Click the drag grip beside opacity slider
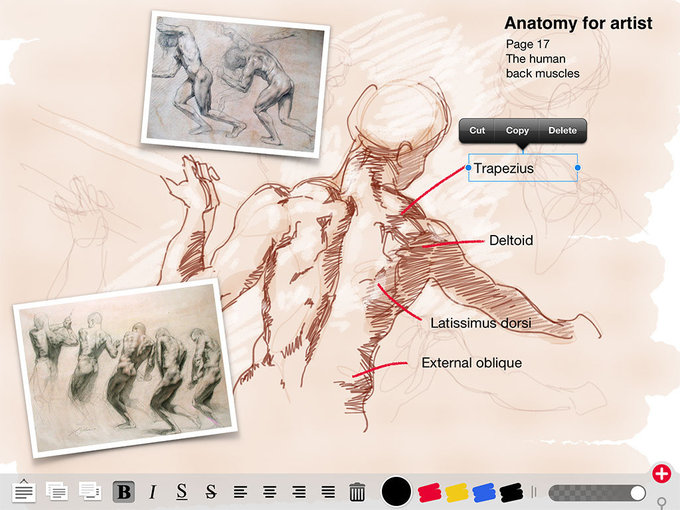The width and height of the screenshot is (680, 510). 534,492
